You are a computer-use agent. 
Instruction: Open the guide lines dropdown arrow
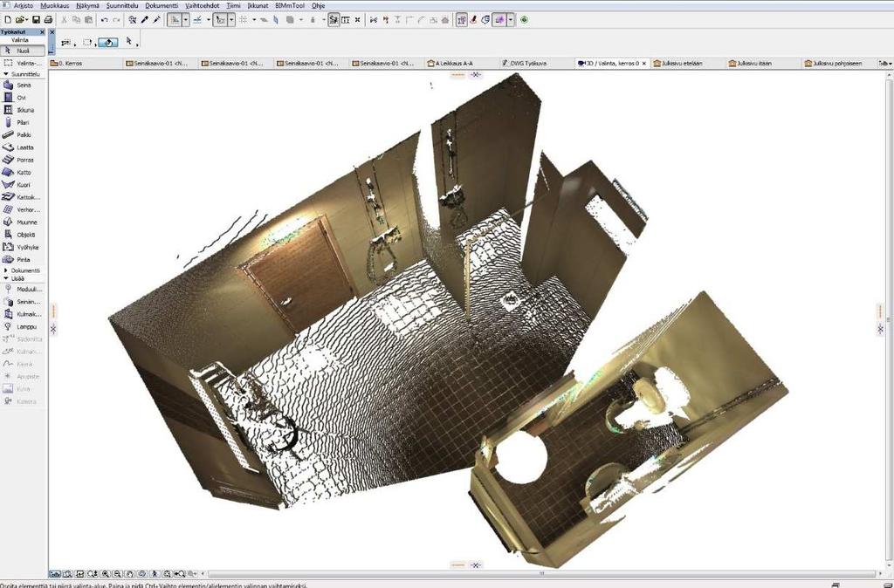[185, 20]
